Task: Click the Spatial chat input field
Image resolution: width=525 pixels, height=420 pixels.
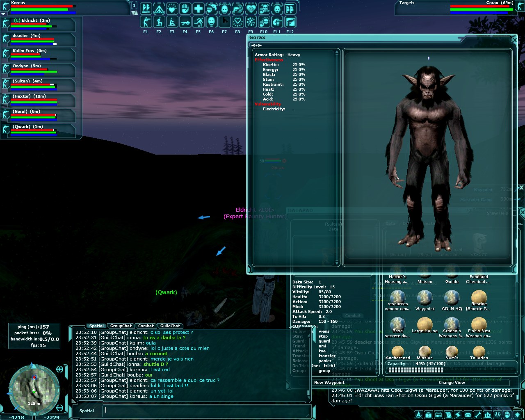Action: tap(207, 411)
